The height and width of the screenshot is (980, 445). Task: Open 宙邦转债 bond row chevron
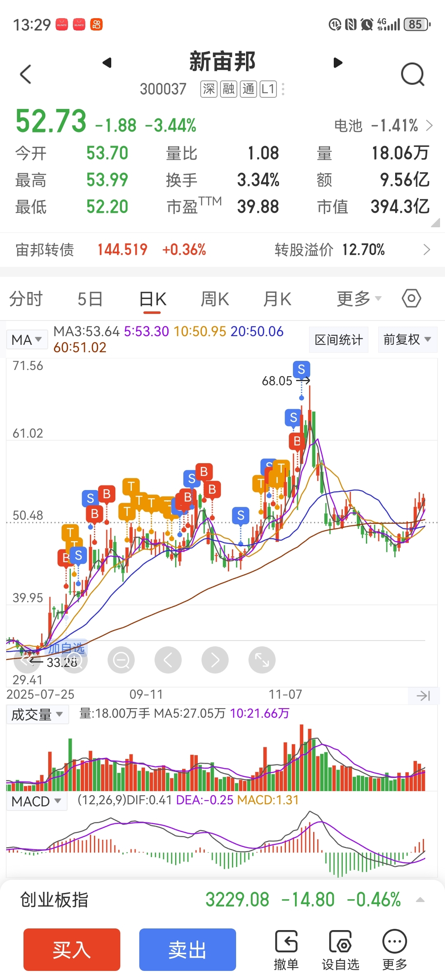pyautogui.click(x=427, y=250)
